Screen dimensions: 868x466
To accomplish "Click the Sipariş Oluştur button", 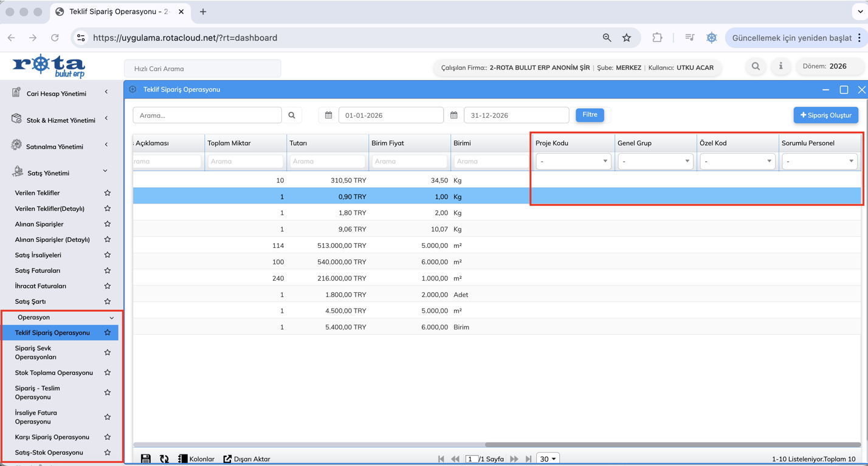I will click(x=825, y=115).
